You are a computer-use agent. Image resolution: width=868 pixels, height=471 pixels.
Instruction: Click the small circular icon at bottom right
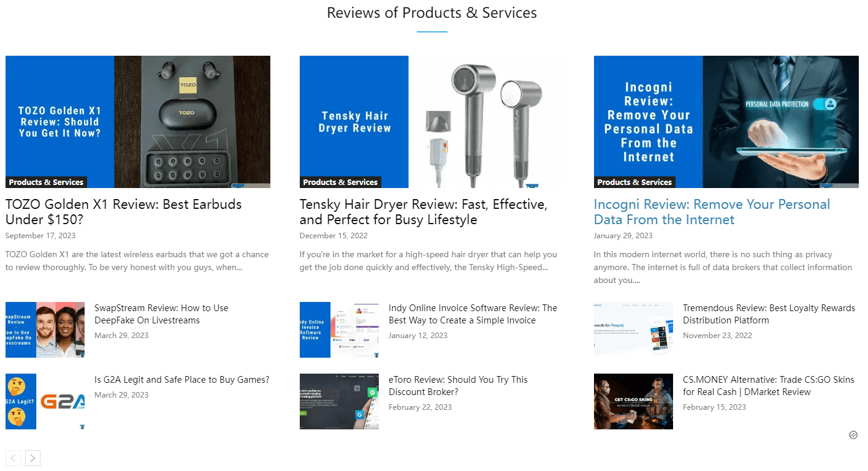coord(853,435)
